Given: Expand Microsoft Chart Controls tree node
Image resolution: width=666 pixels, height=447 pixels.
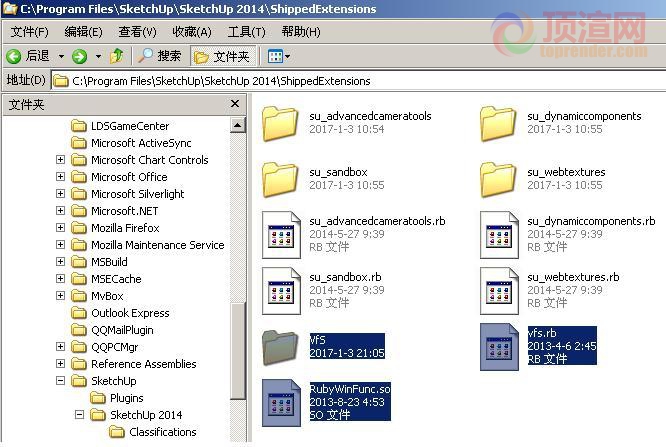Looking at the screenshot, I should tap(61, 160).
